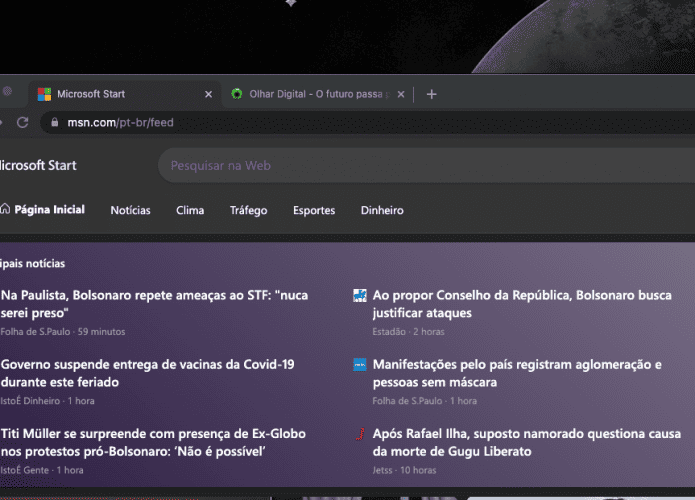Click the Microsoft Start tab favicon
695x500 pixels.
44,94
